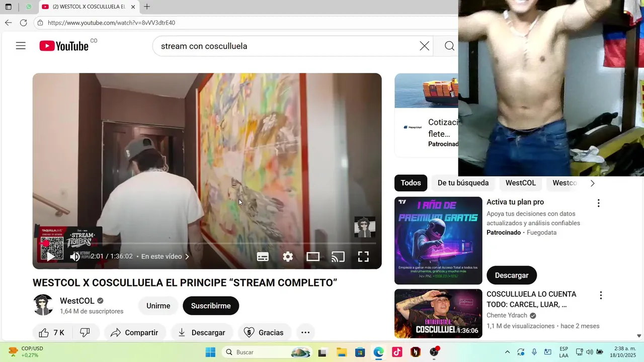644x362 pixels.
Task: Open the clock showing 2:38 a. m.
Action: (x=624, y=352)
